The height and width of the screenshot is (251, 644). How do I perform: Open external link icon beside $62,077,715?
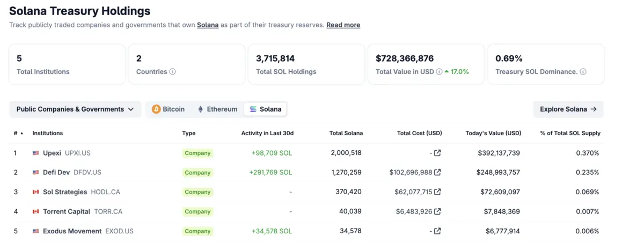(x=437, y=192)
